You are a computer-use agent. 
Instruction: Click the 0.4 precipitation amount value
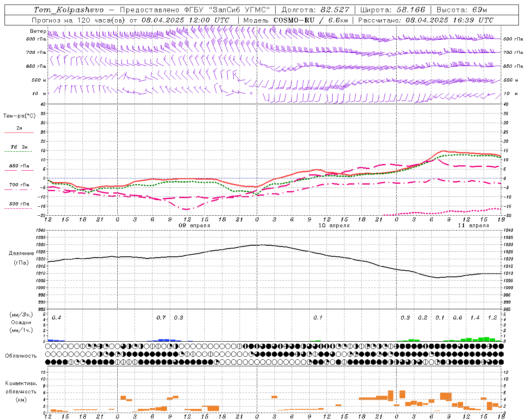56,317
